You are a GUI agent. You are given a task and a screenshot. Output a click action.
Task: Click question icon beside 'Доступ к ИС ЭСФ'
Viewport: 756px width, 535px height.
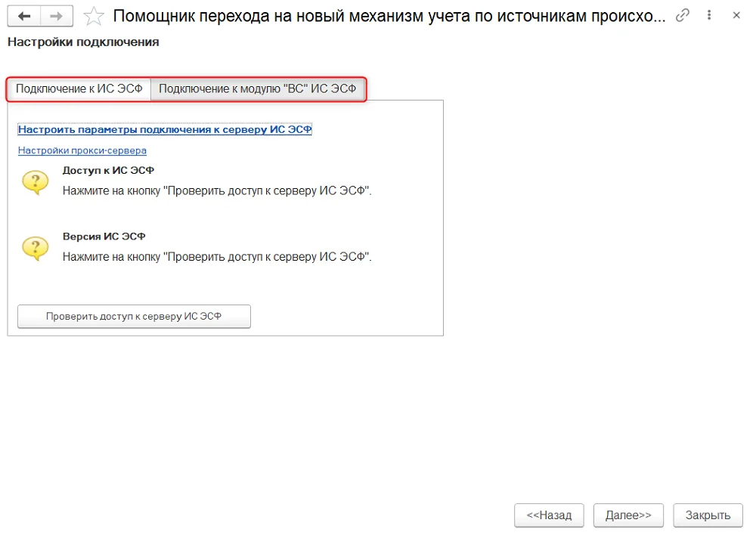pos(36,183)
